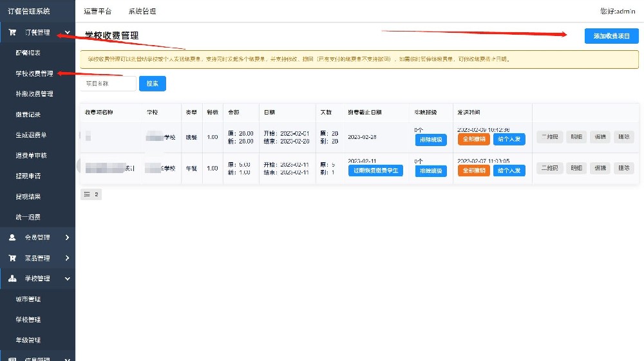644x361 pixels.
Task: Click the cart icon beside 订餐管理
Action: pos(12,32)
